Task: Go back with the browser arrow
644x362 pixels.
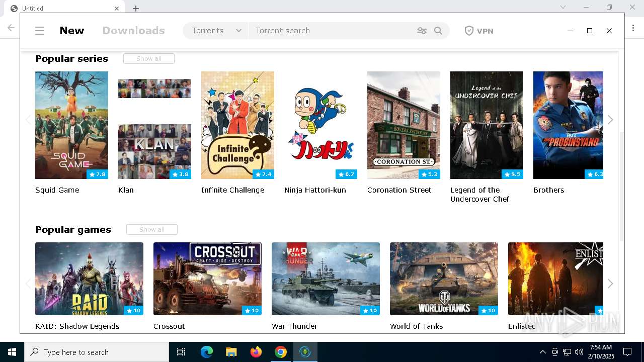Action: coord(11,28)
